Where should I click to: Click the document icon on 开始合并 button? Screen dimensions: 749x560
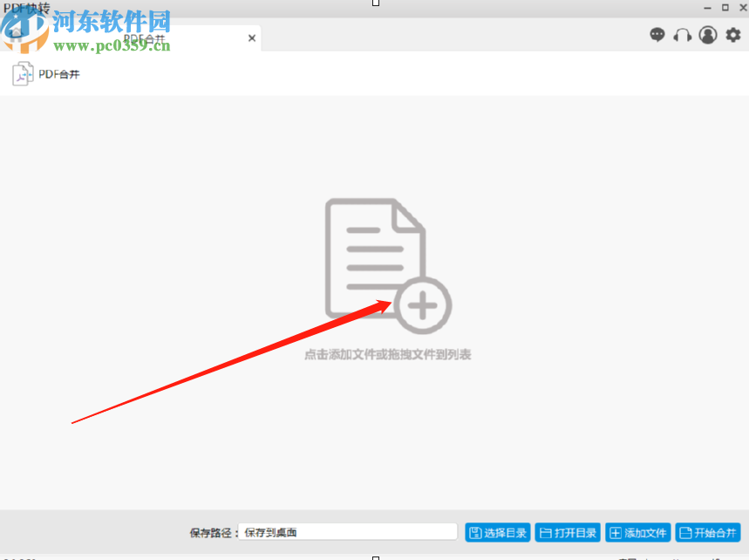point(685,532)
